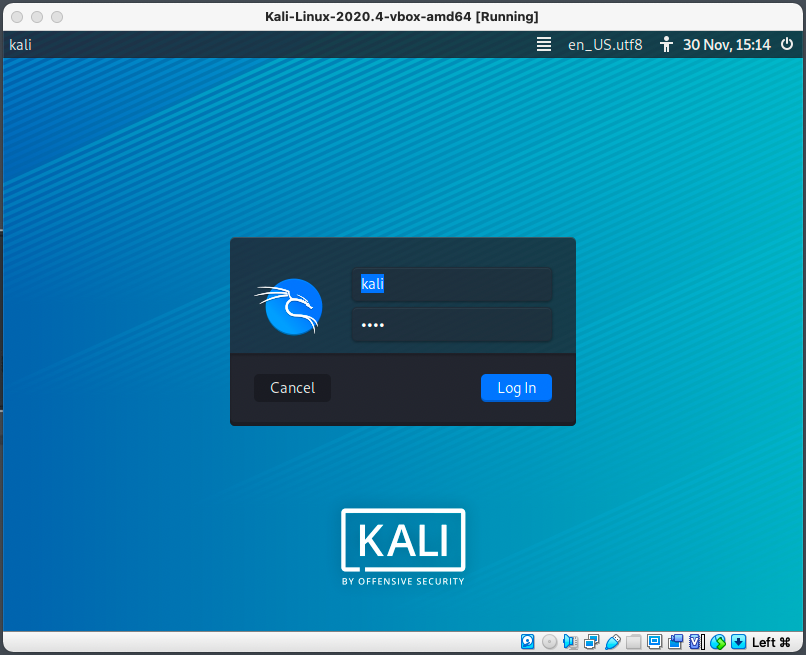This screenshot has height=655, width=806.
Task: Click into the password field
Action: click(452, 325)
